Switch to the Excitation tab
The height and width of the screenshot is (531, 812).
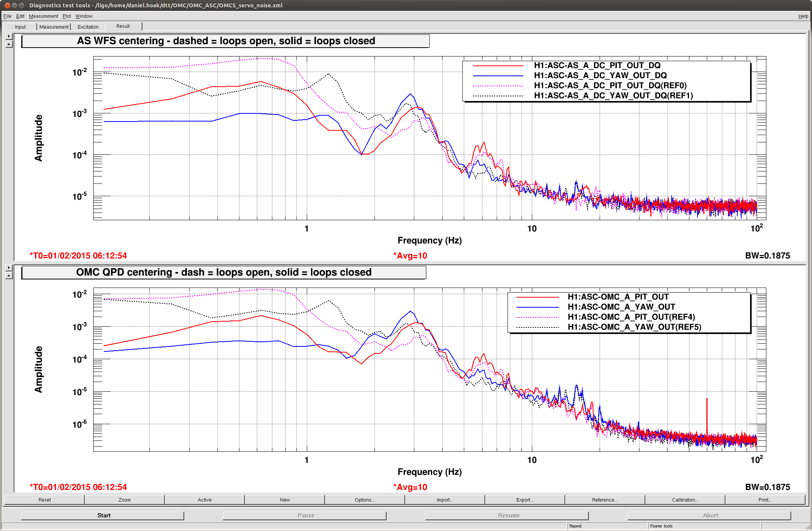click(x=88, y=27)
